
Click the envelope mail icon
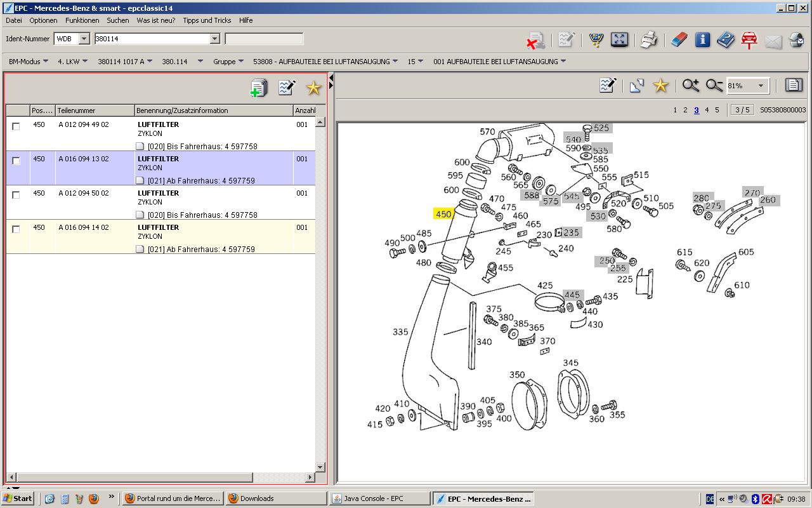[x=773, y=42]
